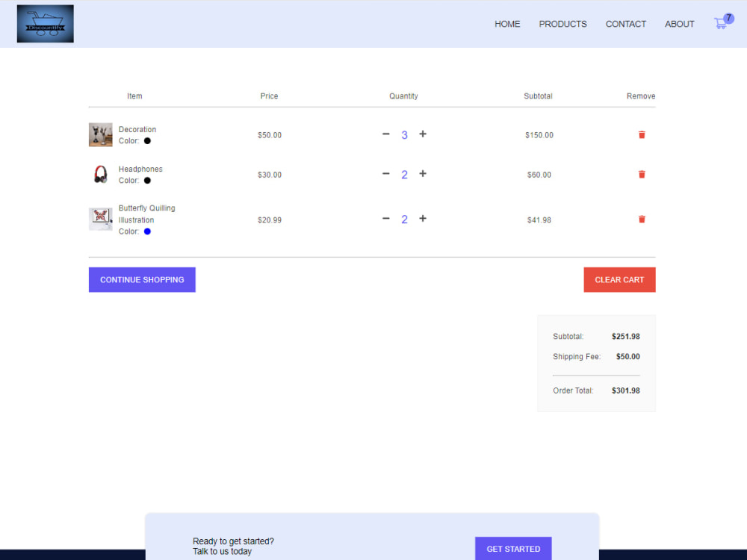Click the $251.98 cart subtotal amount
This screenshot has width=747, height=560.
click(625, 336)
